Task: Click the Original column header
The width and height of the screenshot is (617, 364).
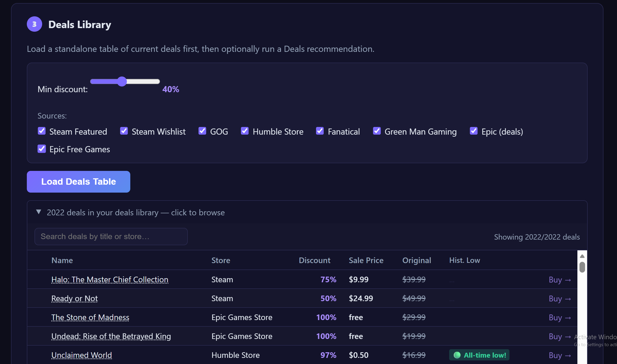Action: [x=417, y=260]
